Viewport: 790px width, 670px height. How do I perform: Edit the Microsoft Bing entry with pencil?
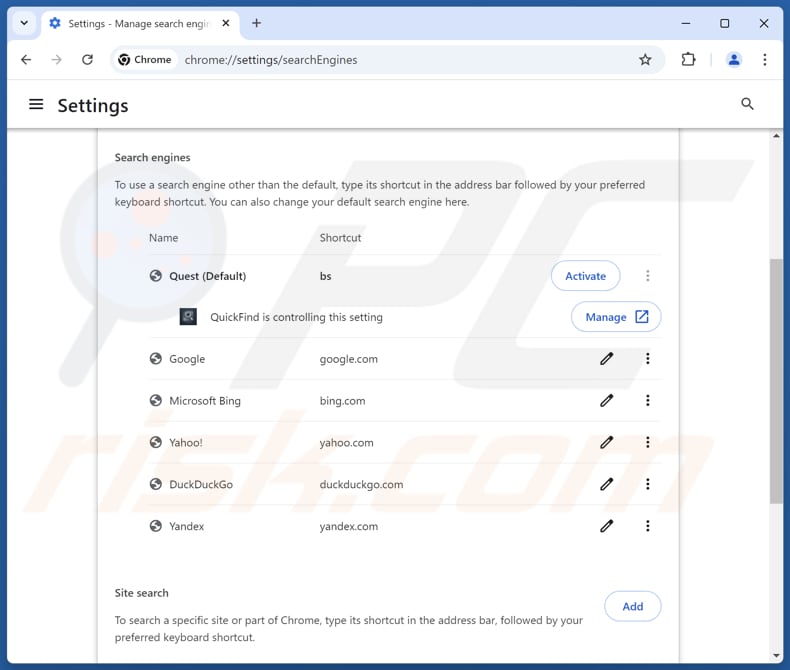pos(607,400)
